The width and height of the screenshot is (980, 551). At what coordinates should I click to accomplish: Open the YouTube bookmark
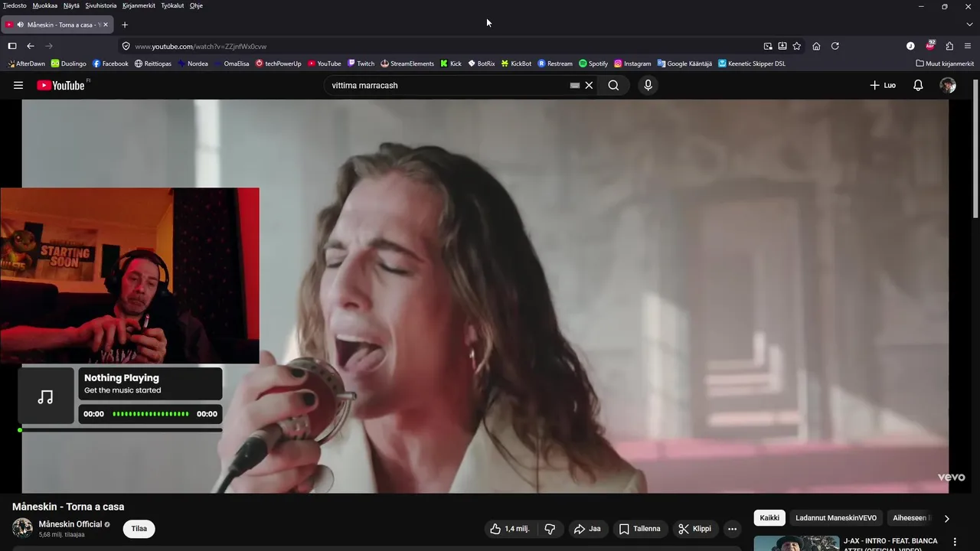pos(324,64)
